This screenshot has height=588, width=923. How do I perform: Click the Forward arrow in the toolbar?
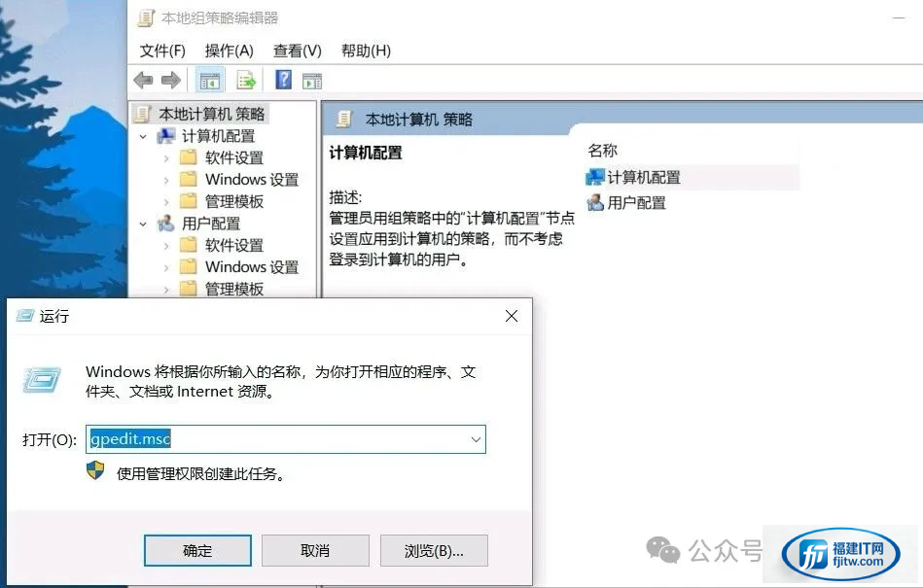pyautogui.click(x=171, y=80)
